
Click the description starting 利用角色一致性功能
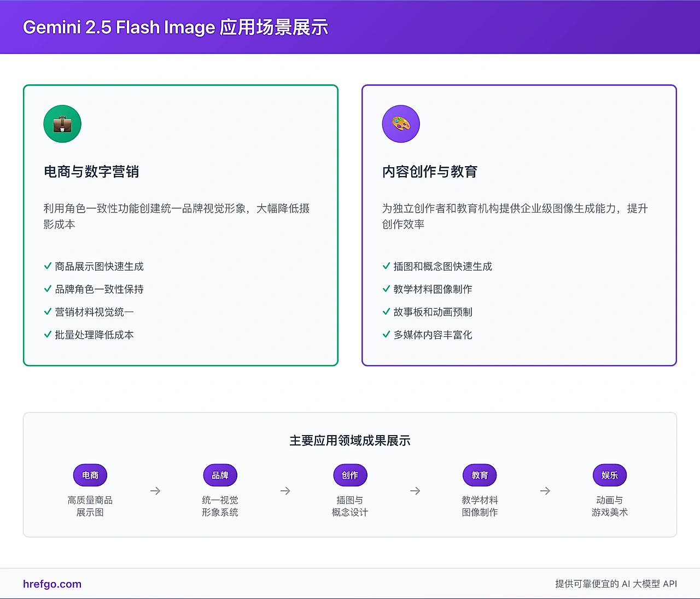coord(177,216)
